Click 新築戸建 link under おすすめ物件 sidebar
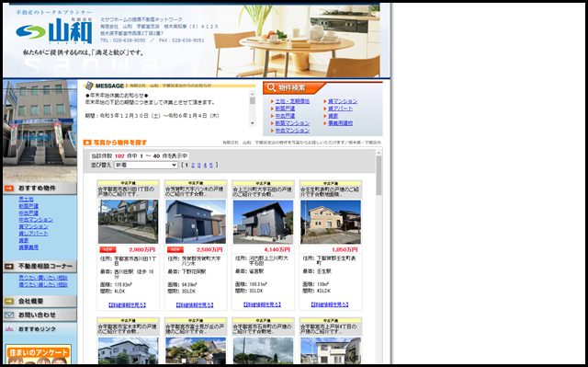This screenshot has width=588, height=367. pyautogui.click(x=28, y=206)
